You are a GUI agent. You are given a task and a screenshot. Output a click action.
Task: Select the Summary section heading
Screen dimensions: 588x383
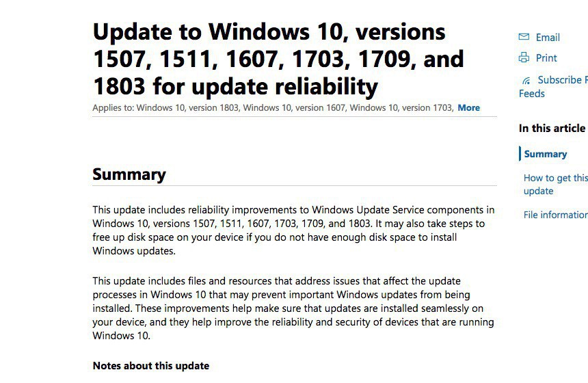tap(129, 174)
